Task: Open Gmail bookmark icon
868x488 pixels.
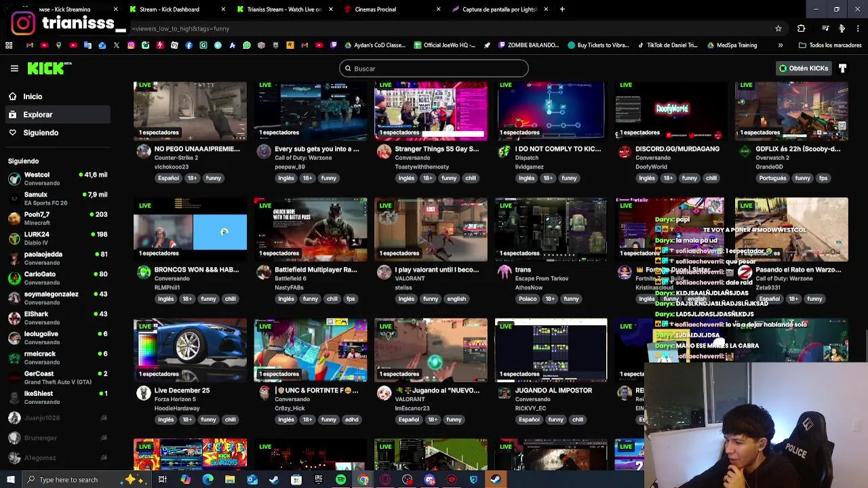Action: point(30,45)
